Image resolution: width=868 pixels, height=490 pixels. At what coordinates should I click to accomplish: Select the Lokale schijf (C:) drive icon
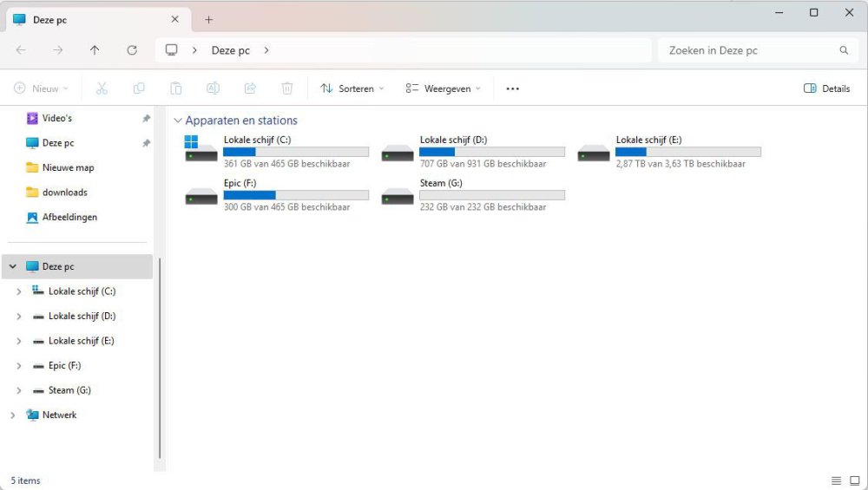point(201,149)
